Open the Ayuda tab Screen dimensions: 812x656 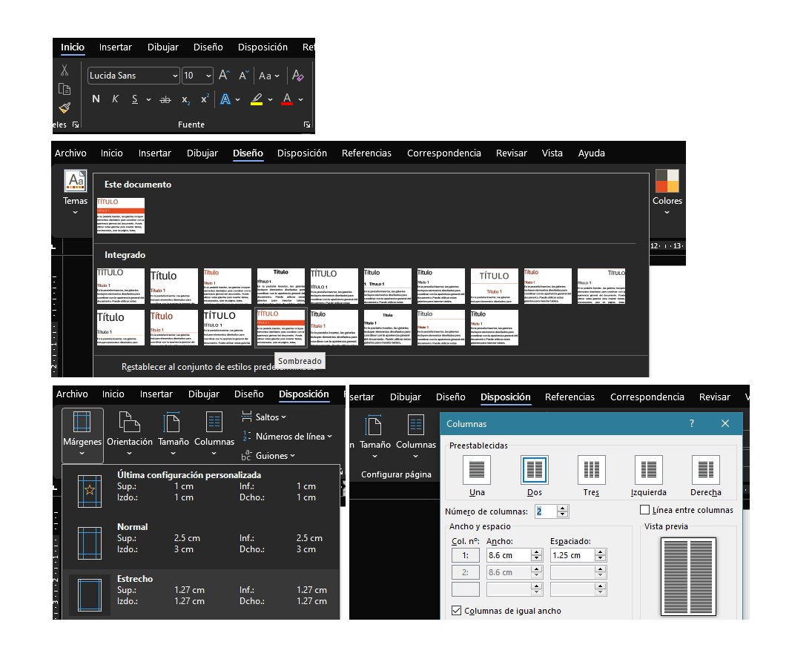point(592,153)
